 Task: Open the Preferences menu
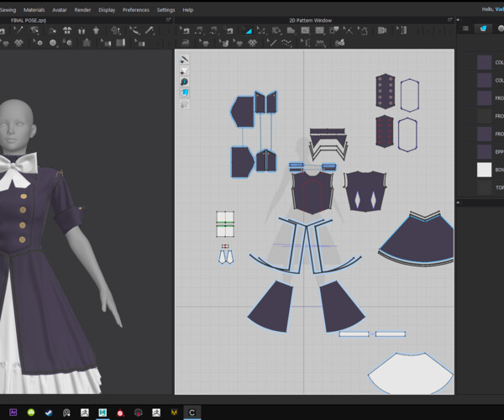pos(136,10)
